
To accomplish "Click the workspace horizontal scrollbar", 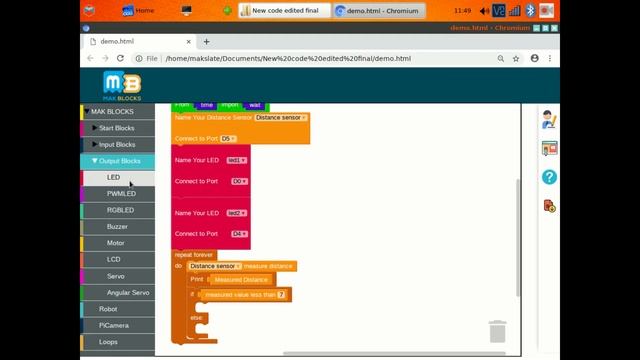I will click(x=394, y=353).
